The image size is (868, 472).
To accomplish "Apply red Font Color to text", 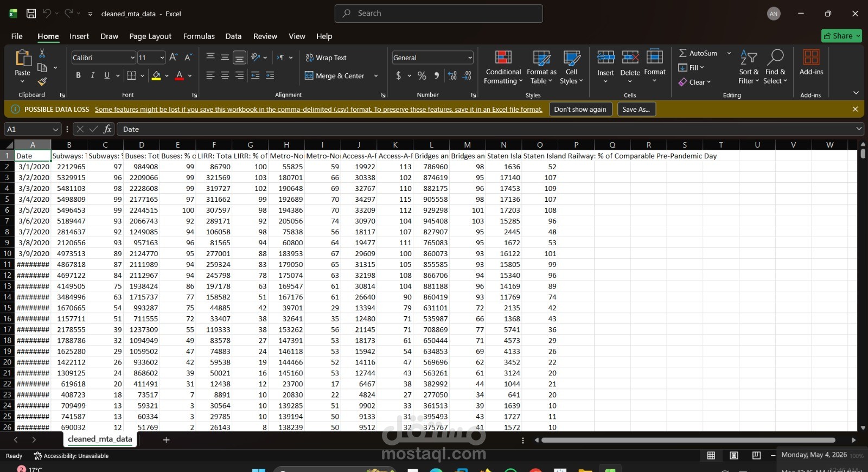I will (180, 76).
